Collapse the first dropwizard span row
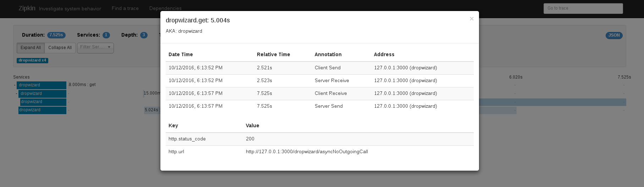 [x=15, y=85]
